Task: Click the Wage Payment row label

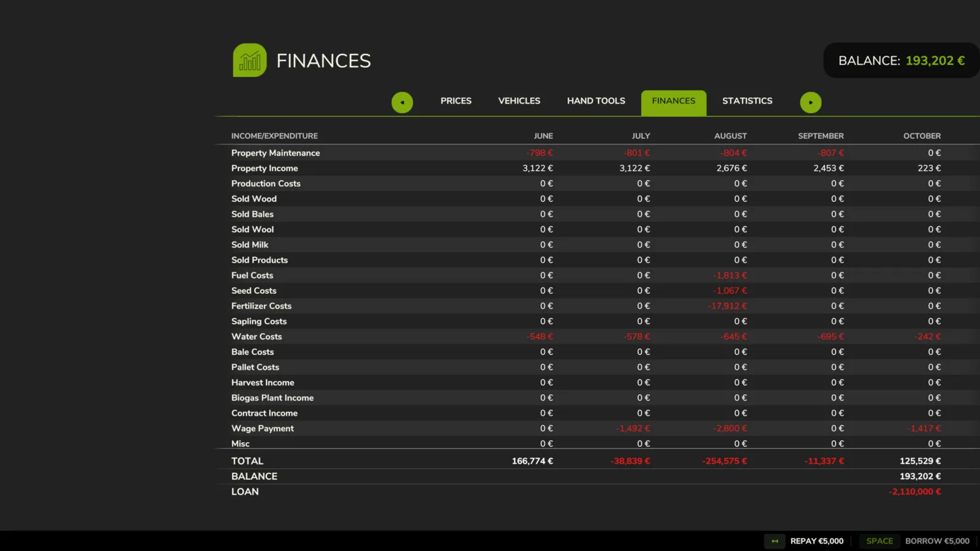Action: point(263,429)
